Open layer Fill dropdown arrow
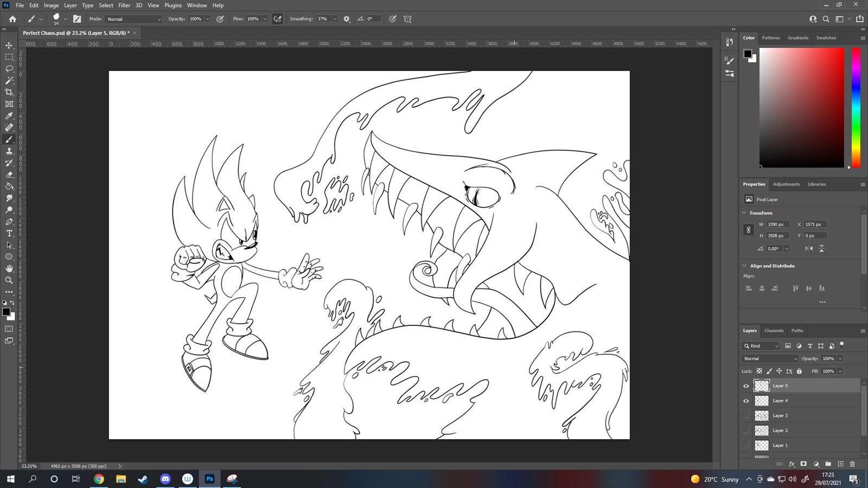Image resolution: width=868 pixels, height=488 pixels. click(840, 371)
